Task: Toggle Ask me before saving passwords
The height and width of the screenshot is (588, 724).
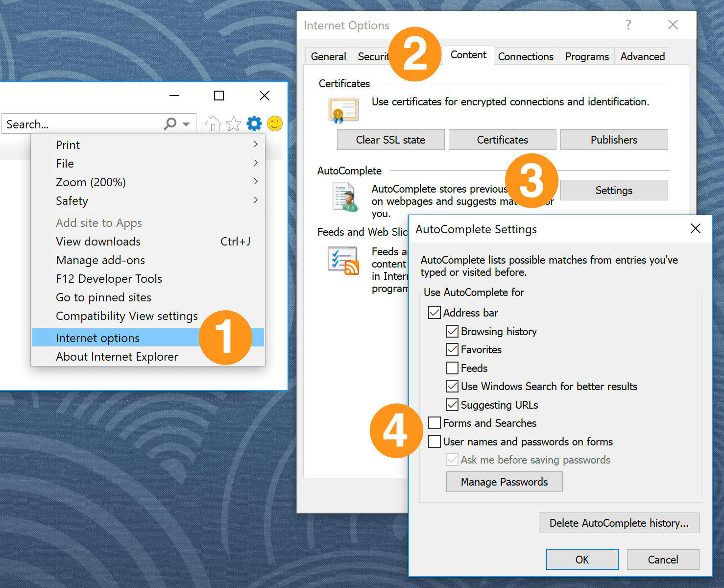Action: coord(452,460)
